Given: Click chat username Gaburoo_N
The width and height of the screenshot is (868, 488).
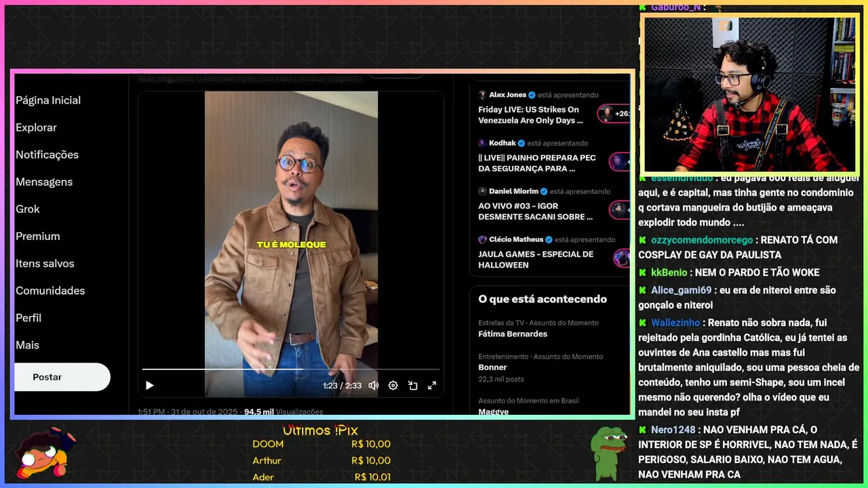Looking at the screenshot, I should coord(676,7).
